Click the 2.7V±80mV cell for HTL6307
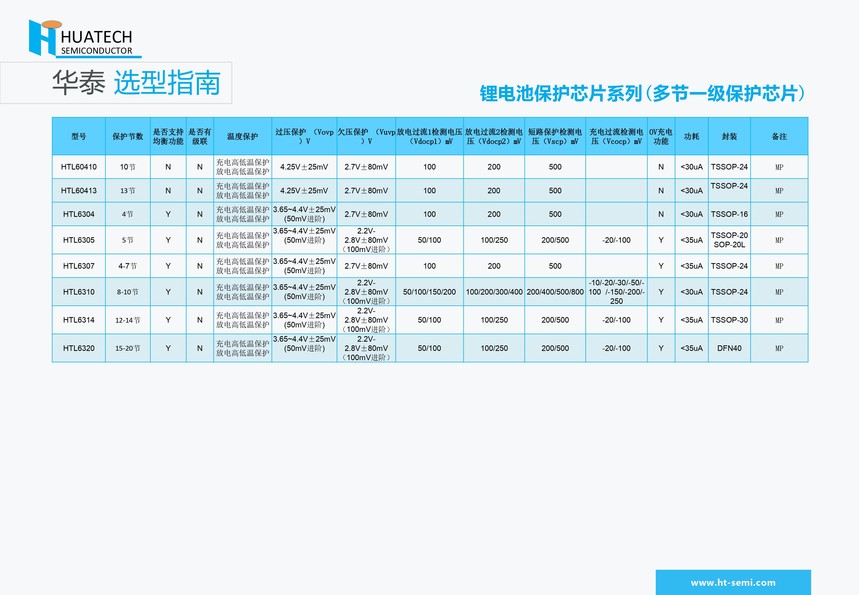 (366, 266)
